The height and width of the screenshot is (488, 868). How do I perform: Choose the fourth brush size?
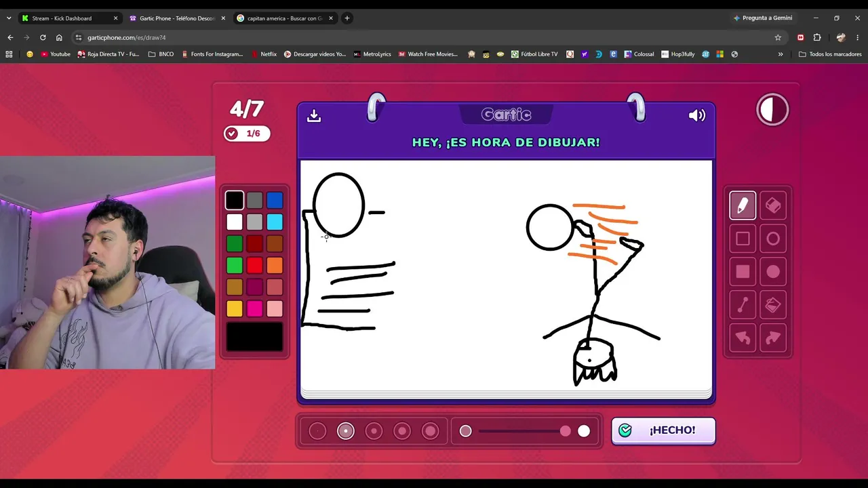(x=402, y=431)
